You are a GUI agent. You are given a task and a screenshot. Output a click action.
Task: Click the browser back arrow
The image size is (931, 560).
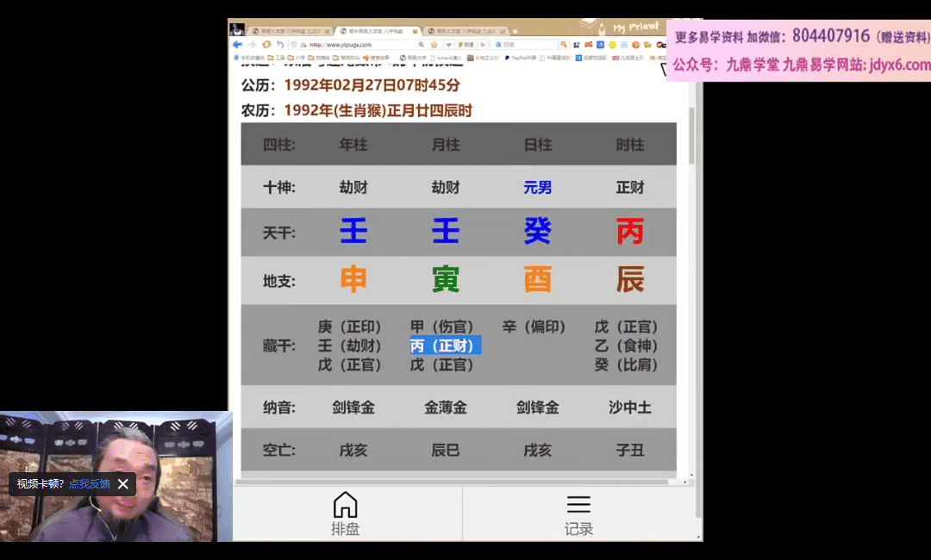click(237, 44)
